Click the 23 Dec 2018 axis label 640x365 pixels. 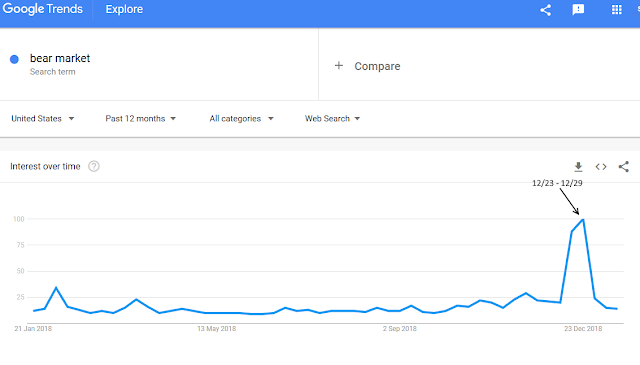coord(583,329)
